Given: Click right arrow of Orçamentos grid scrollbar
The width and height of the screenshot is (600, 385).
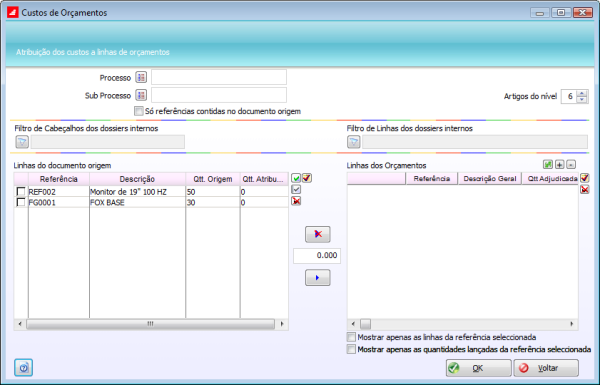Looking at the screenshot, I should (x=572, y=324).
